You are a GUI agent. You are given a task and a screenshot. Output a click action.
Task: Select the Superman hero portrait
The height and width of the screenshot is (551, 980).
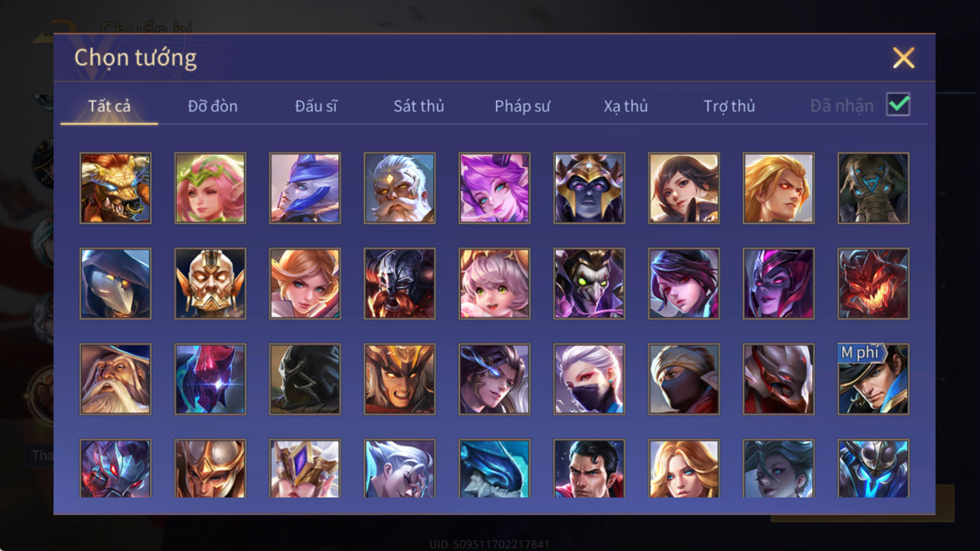point(589,468)
